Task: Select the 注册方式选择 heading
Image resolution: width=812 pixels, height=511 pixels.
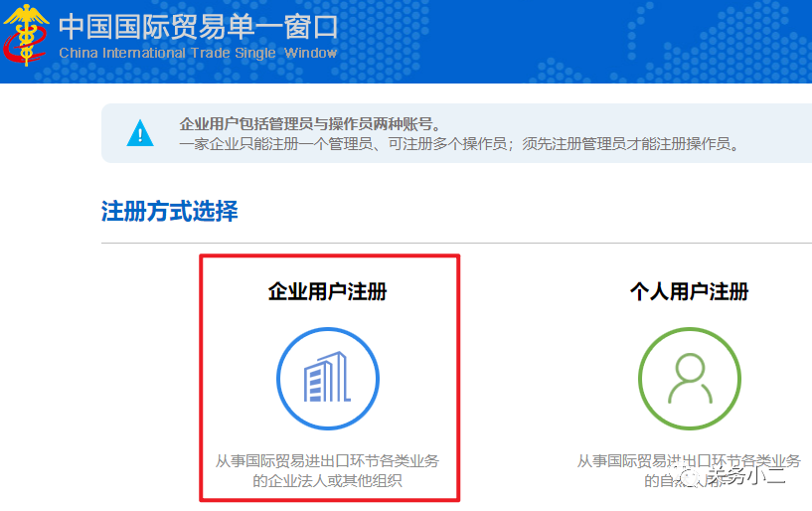Action: coord(169,211)
